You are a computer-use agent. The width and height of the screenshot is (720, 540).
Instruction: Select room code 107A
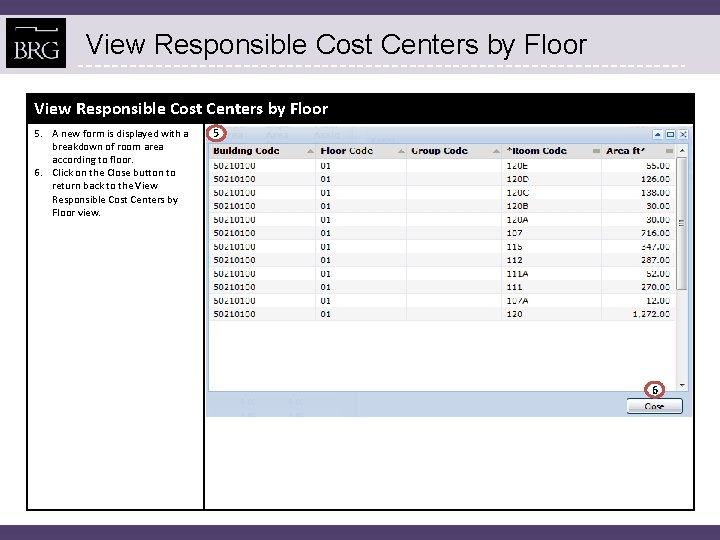[x=518, y=301]
